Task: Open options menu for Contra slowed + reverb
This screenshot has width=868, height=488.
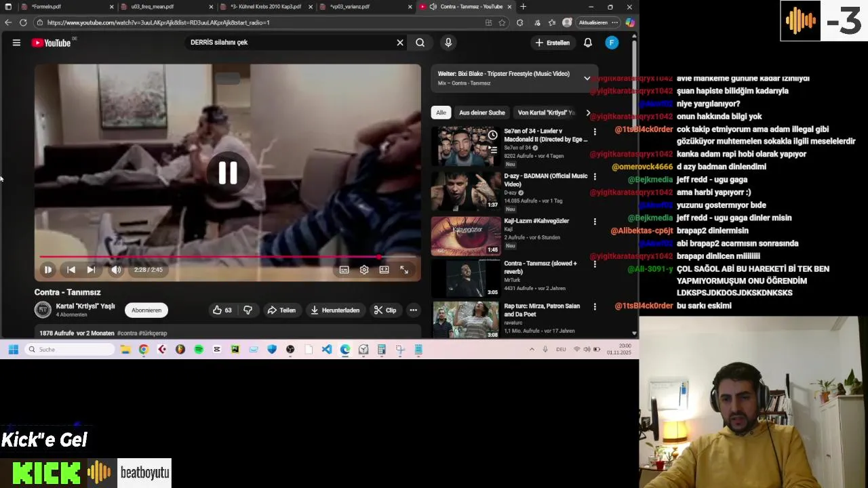Action: tap(595, 264)
